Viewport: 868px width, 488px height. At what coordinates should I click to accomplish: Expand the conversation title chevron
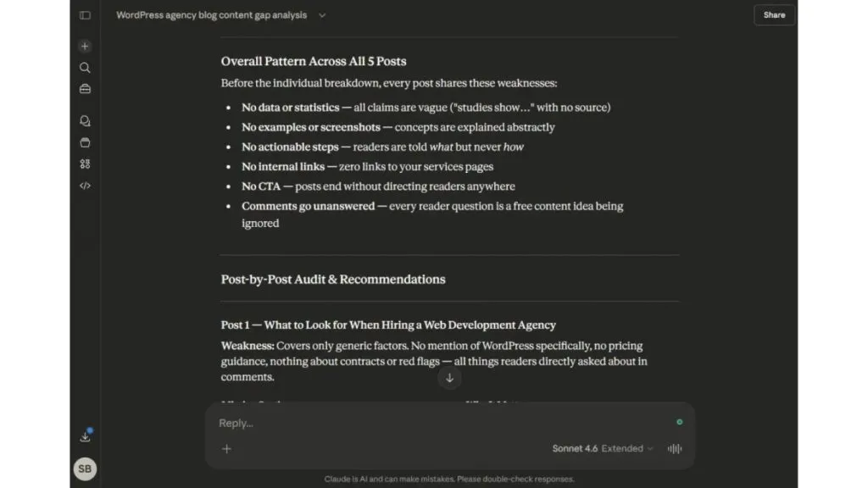322,15
